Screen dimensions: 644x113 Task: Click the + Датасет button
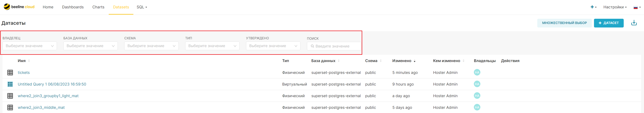point(608,23)
